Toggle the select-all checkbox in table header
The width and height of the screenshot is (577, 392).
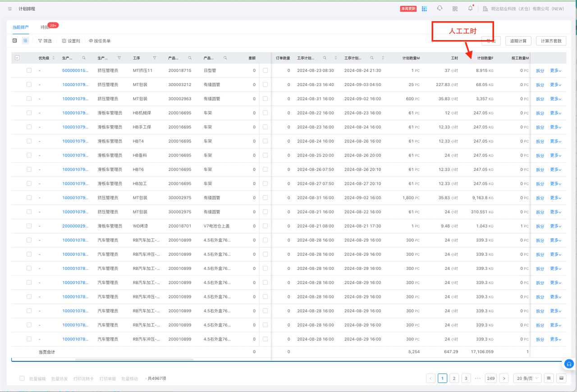tap(17, 58)
